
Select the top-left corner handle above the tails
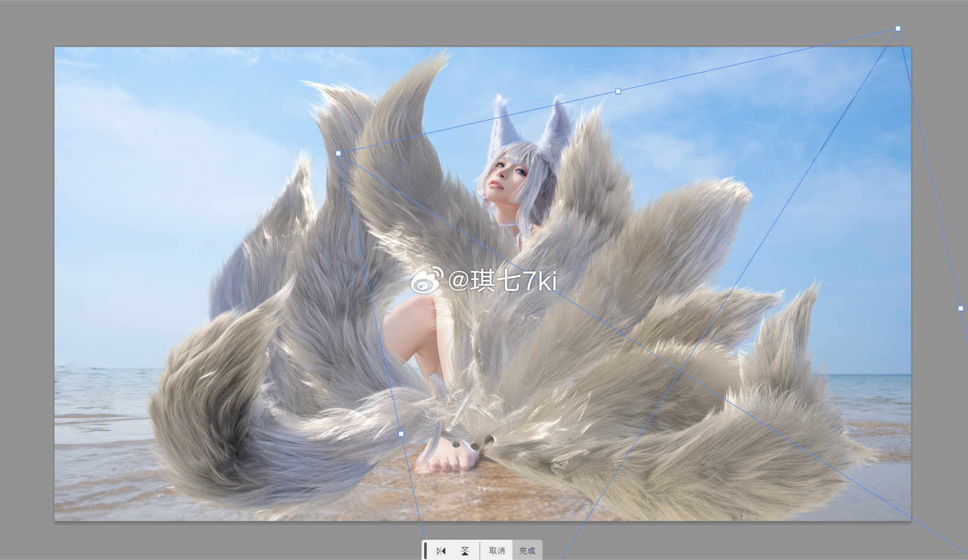[x=339, y=153]
